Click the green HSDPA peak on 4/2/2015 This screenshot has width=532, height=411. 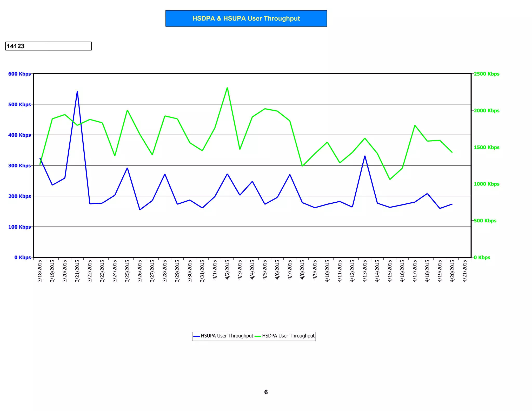(227, 88)
